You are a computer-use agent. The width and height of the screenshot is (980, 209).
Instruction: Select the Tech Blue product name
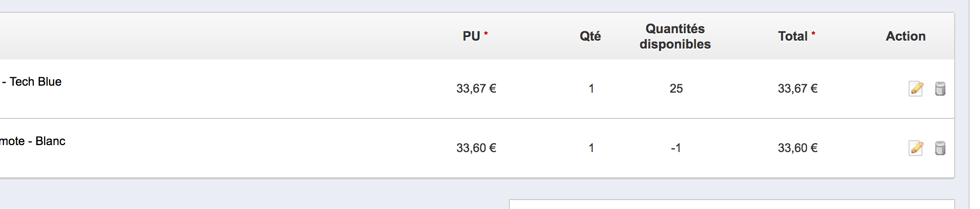coord(32,82)
